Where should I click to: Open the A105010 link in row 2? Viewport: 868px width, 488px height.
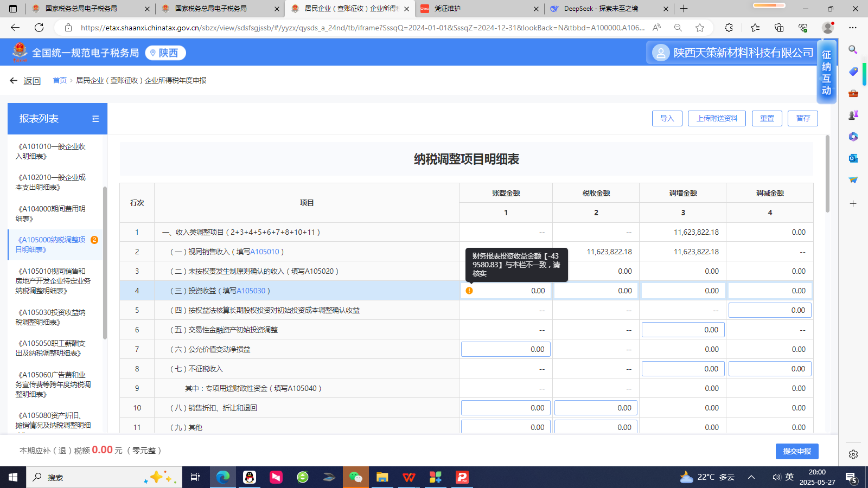click(265, 252)
